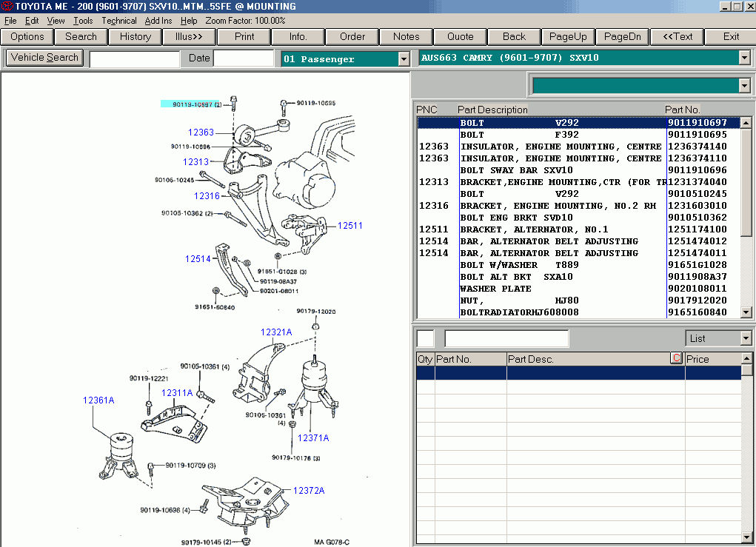
Task: Select row INSULATOR part 1236374140
Action: click(578, 147)
